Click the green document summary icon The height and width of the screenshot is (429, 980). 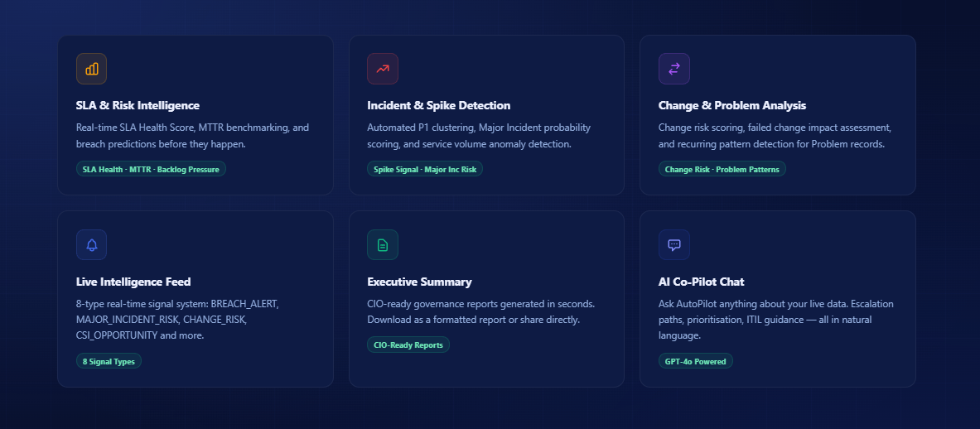pos(383,244)
